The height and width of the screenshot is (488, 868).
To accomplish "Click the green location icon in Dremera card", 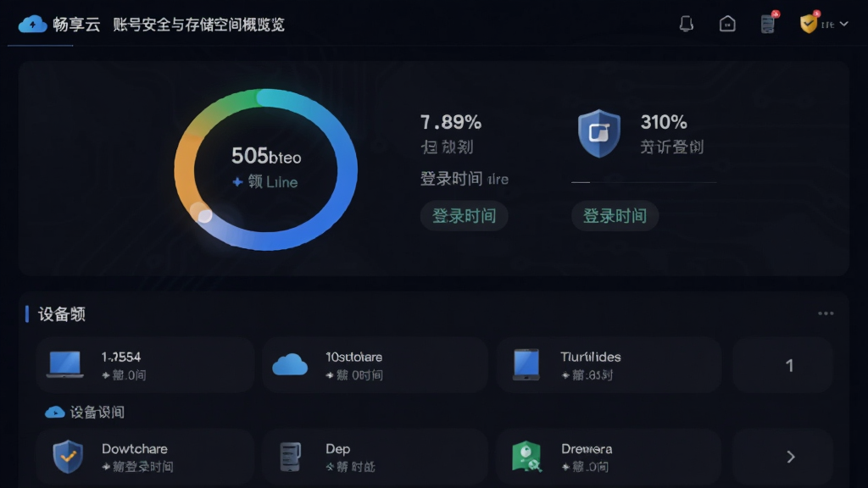I will click(526, 457).
